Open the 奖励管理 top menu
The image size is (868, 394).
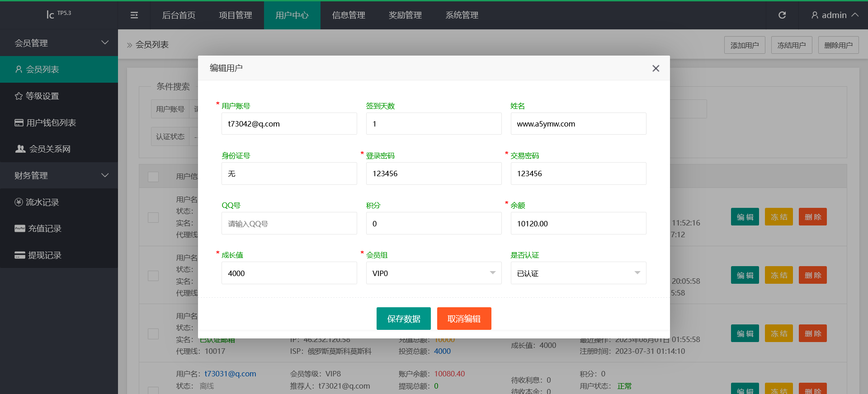[x=405, y=15]
